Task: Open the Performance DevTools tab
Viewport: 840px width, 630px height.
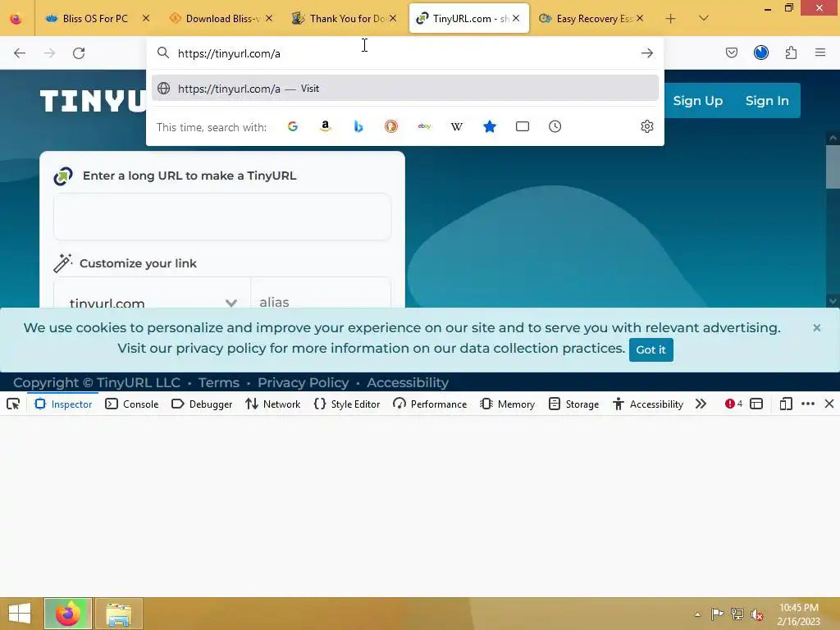Action: click(x=430, y=404)
